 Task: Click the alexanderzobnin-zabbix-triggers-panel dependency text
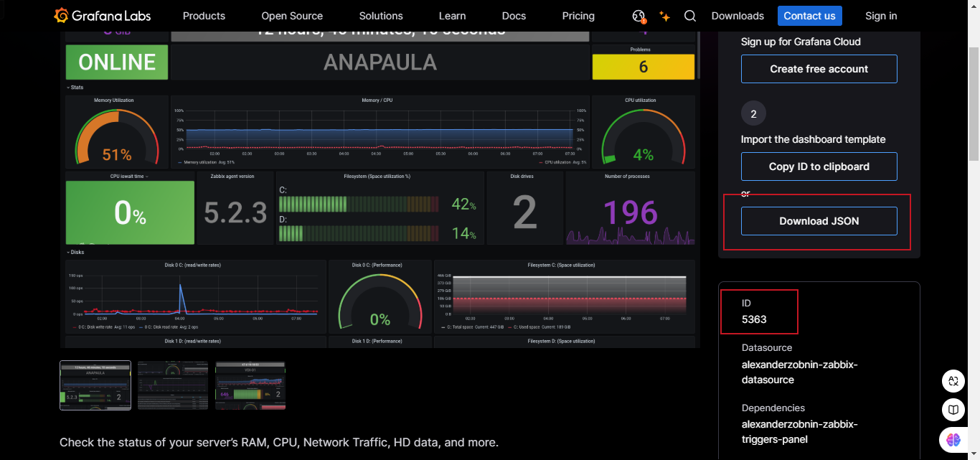coord(800,432)
